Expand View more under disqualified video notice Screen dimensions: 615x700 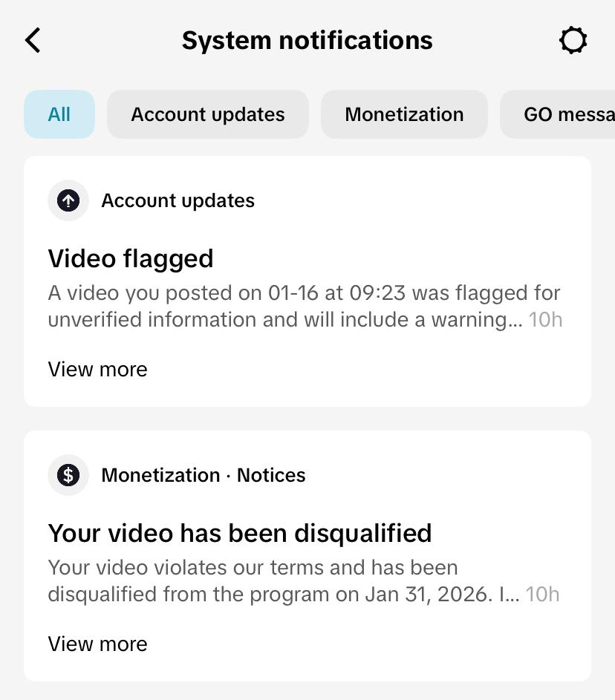click(x=98, y=644)
